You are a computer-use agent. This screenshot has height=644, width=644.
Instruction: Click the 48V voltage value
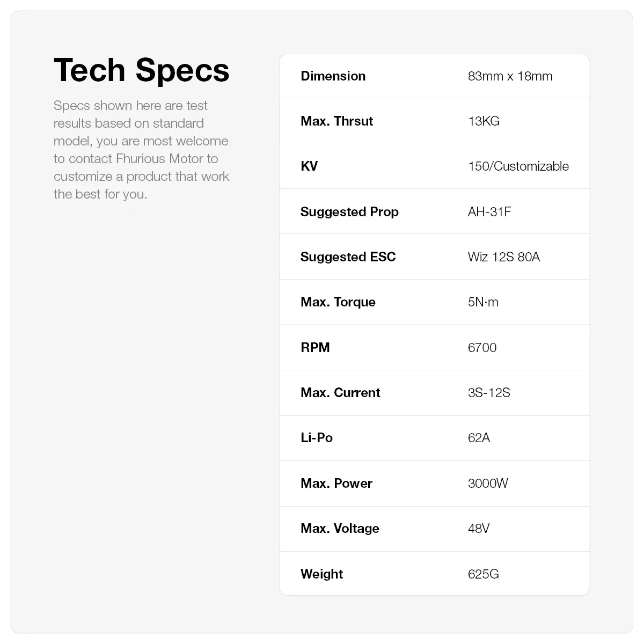coord(478,529)
